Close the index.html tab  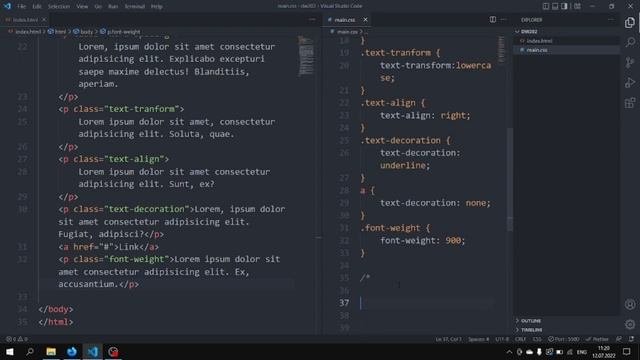point(44,20)
